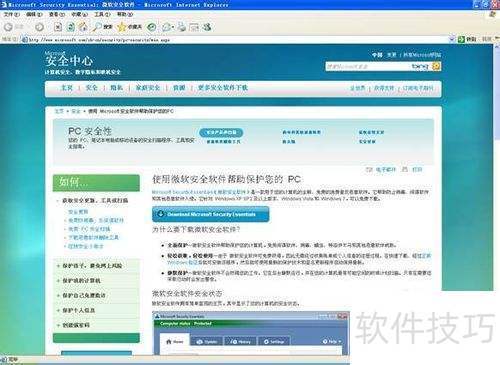
Task: Click the 电子邮件 text link
Action: pos(386,170)
